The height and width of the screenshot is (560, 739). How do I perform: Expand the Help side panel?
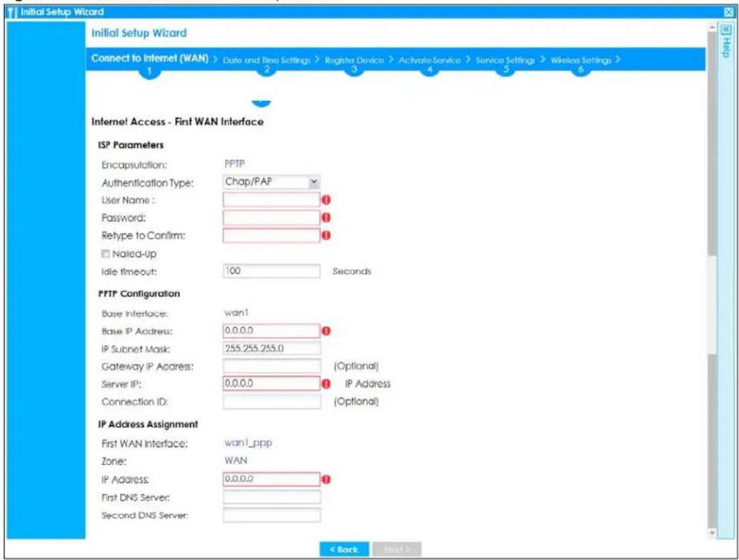[726, 31]
